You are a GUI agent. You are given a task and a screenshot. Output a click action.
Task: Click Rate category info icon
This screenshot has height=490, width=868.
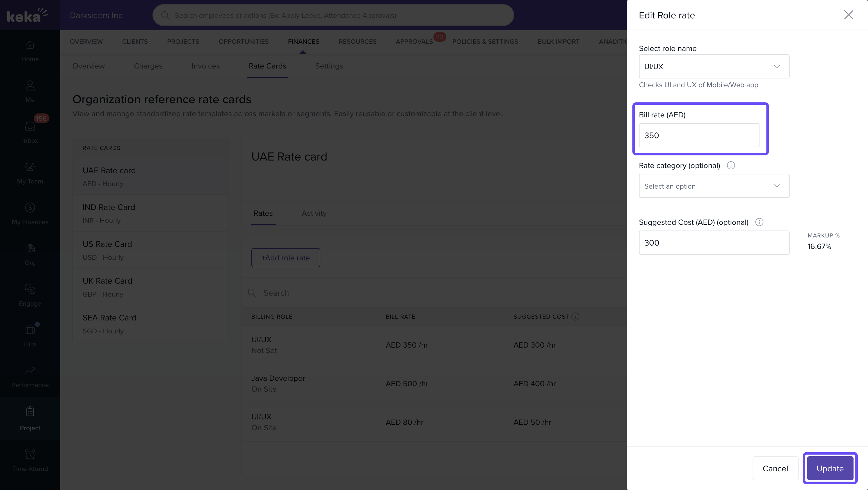pyautogui.click(x=731, y=165)
